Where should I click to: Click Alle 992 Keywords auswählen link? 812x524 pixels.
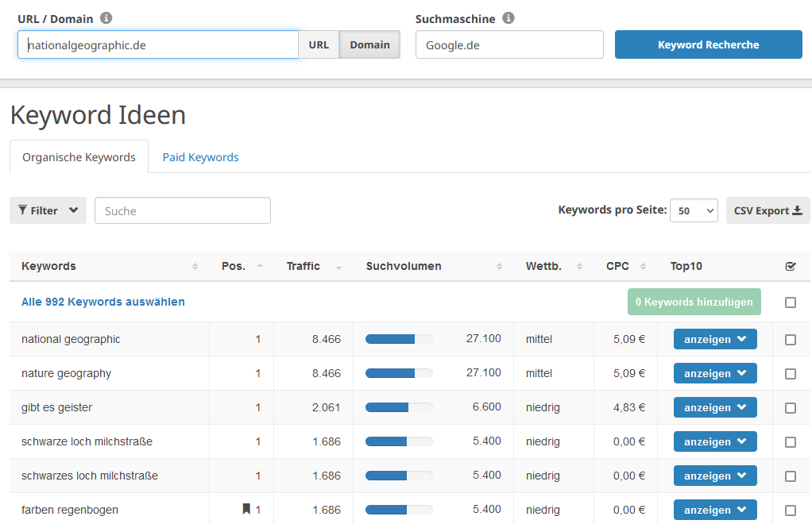tap(103, 302)
